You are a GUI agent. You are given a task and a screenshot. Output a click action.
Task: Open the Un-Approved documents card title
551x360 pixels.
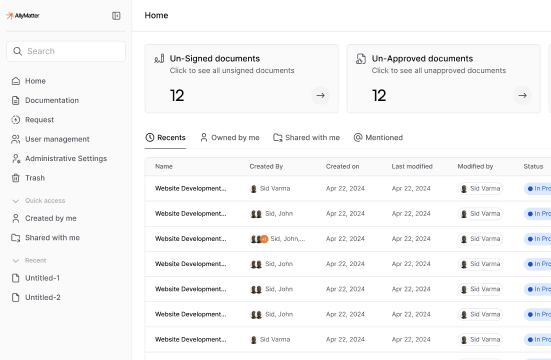[422, 58]
